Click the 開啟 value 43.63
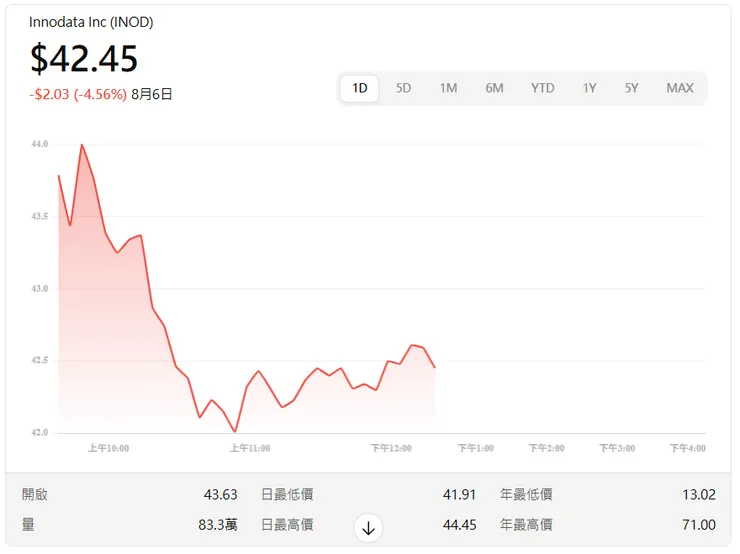The width and height of the screenshot is (740, 554). 220,495
